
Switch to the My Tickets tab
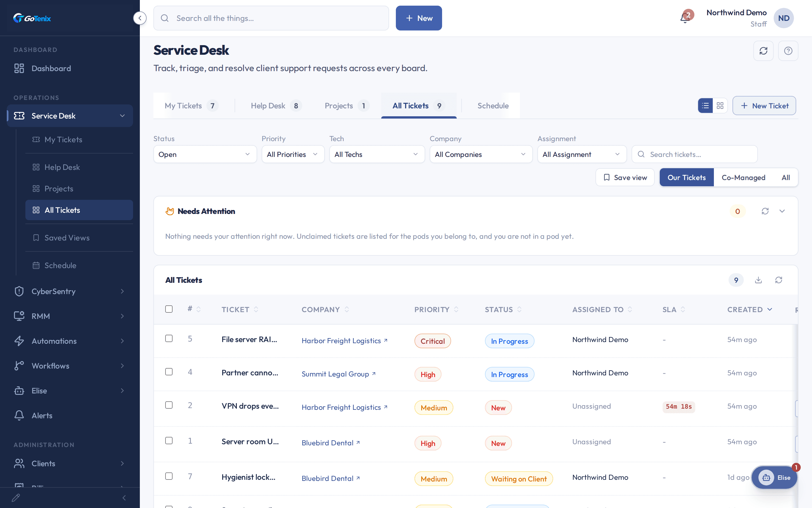pos(191,106)
